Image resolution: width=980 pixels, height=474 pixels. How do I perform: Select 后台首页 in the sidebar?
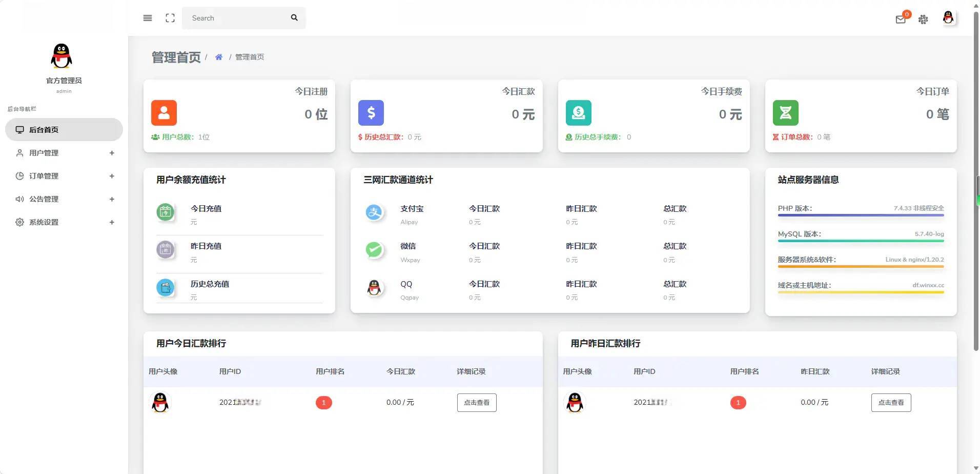64,129
